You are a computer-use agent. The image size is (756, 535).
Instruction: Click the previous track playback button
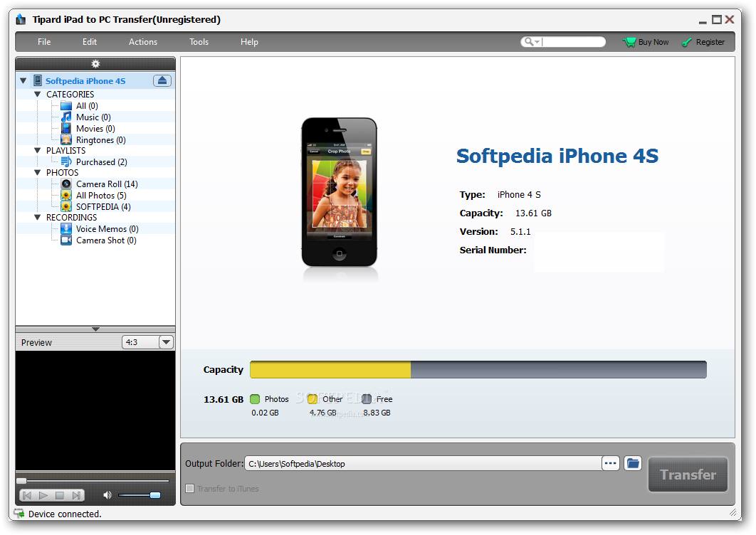point(27,495)
